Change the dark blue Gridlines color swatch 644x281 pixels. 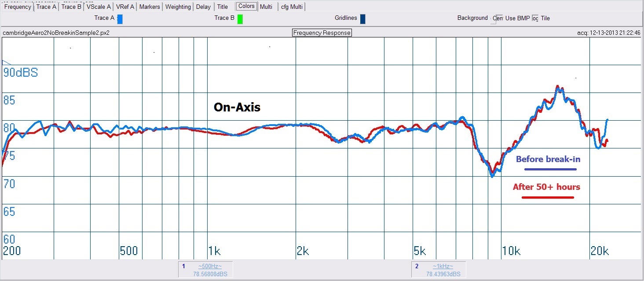(362, 19)
